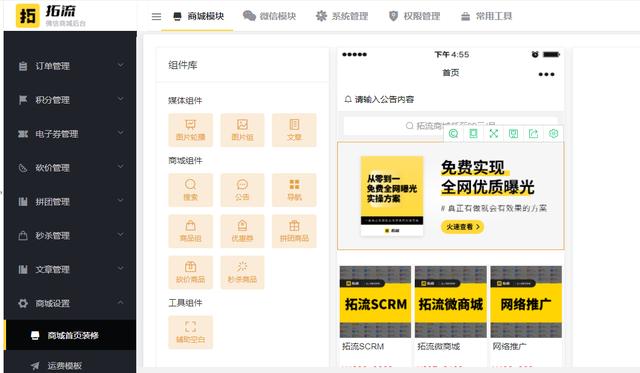Go to the 权限管理 tab

[x=414, y=16]
